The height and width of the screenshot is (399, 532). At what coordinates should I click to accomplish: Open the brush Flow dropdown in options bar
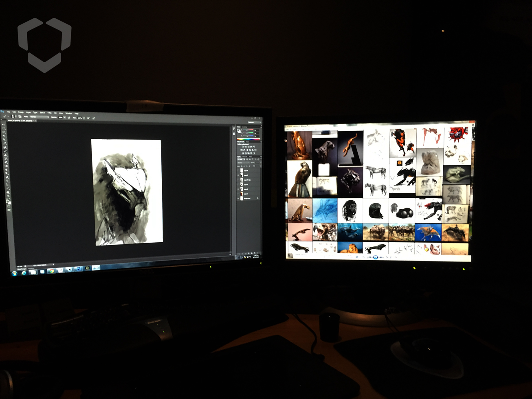pos(84,118)
